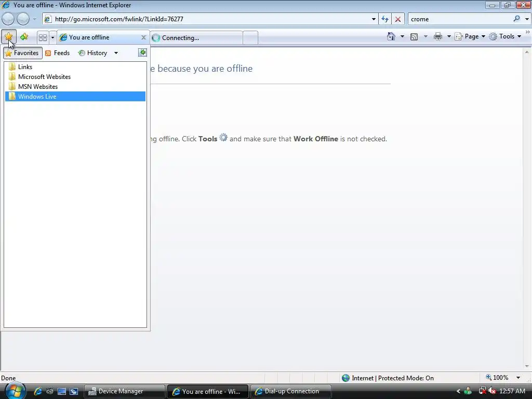Image resolution: width=532 pixels, height=399 pixels.
Task: Expand the Print dropdown arrow
Action: tap(448, 36)
